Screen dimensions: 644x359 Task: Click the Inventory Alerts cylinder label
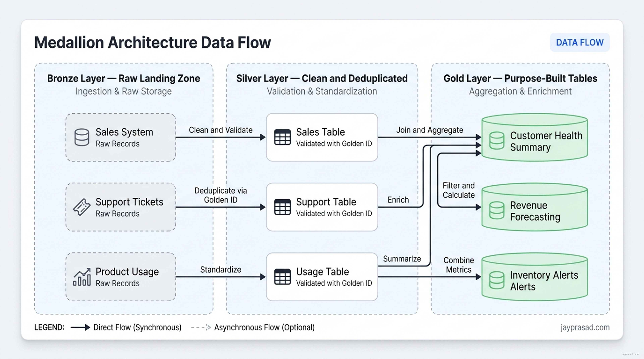click(x=544, y=281)
